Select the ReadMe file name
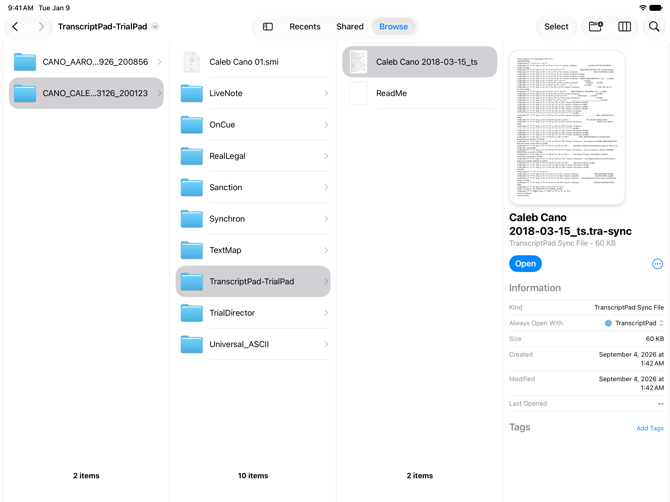The height and width of the screenshot is (502, 670). point(391,93)
